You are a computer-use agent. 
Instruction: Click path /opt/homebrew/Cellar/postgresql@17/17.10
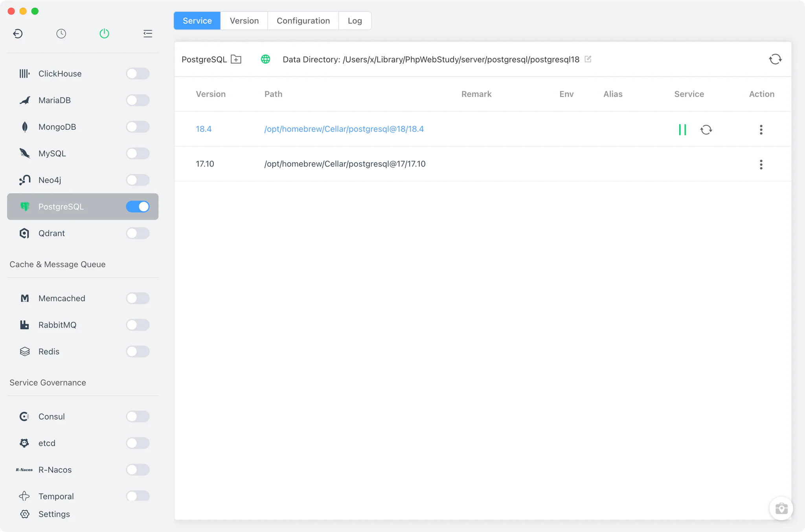pyautogui.click(x=345, y=164)
